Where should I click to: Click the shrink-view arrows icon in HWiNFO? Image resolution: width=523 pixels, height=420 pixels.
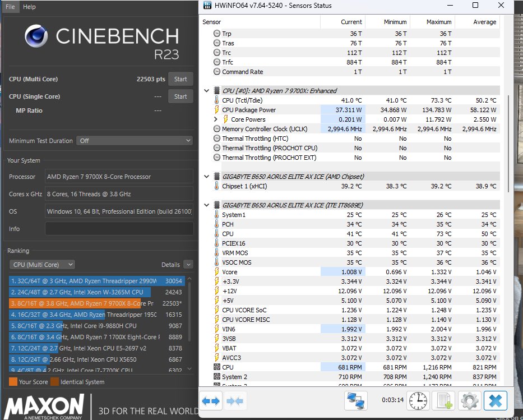(x=235, y=400)
